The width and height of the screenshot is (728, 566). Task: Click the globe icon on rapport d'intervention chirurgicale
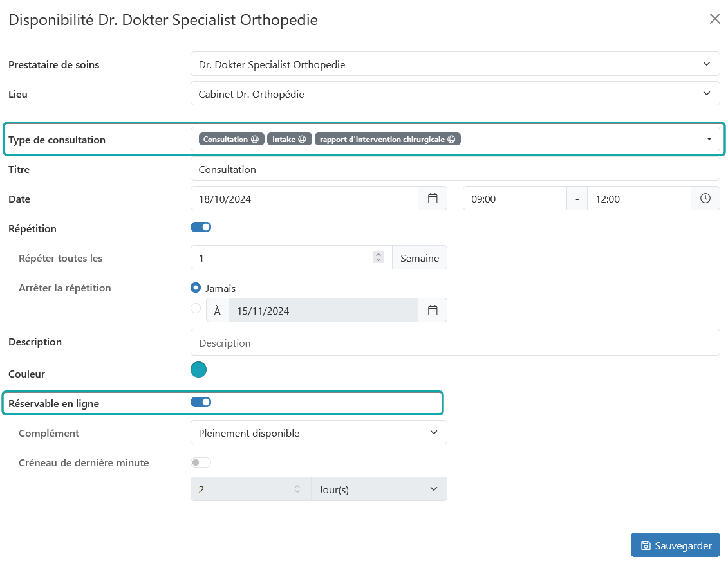pyautogui.click(x=451, y=139)
